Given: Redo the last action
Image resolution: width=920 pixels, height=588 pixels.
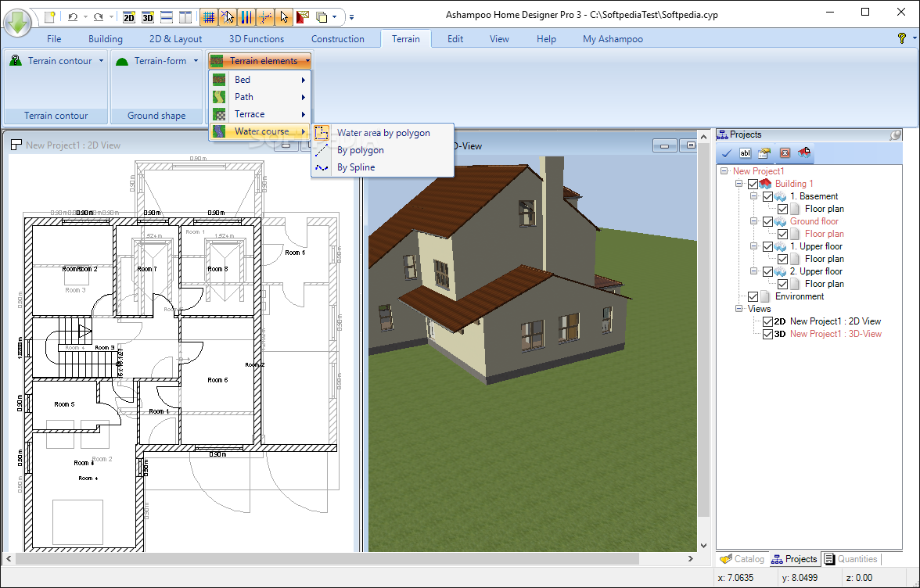Looking at the screenshot, I should 99,17.
